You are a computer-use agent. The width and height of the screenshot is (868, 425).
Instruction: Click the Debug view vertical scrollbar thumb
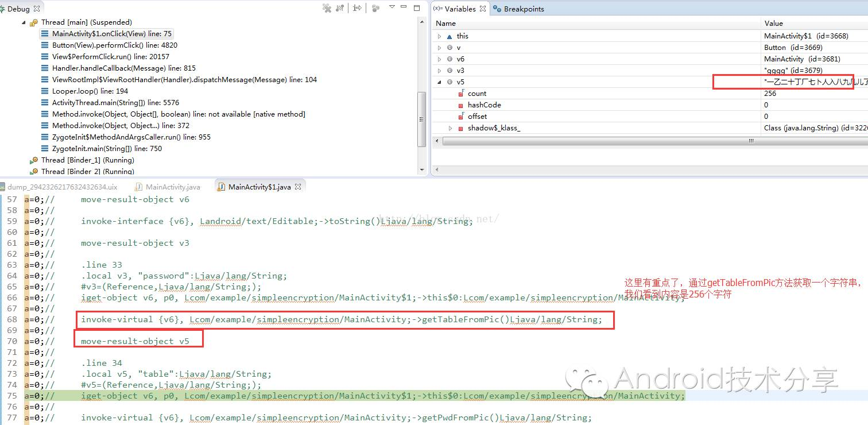(x=422, y=119)
